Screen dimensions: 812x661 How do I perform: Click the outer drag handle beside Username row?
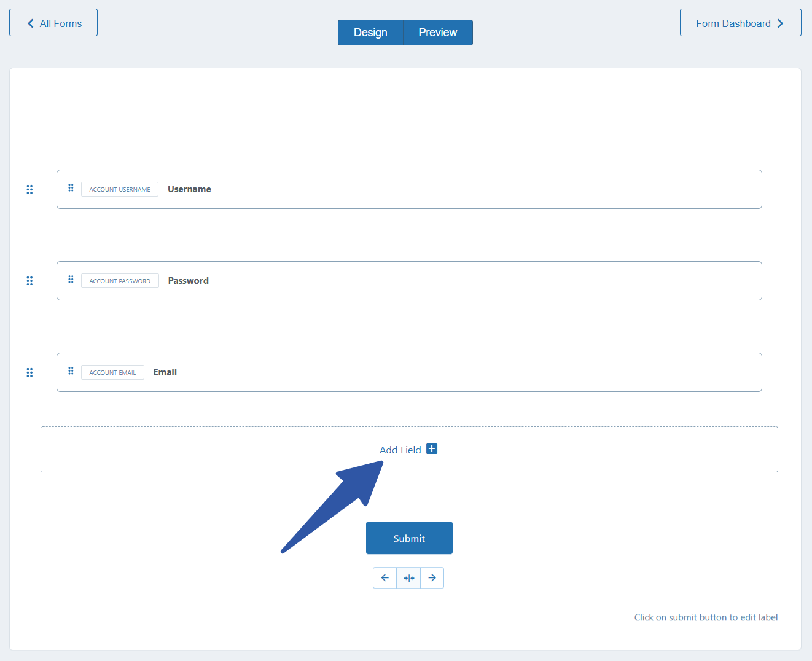click(x=29, y=189)
